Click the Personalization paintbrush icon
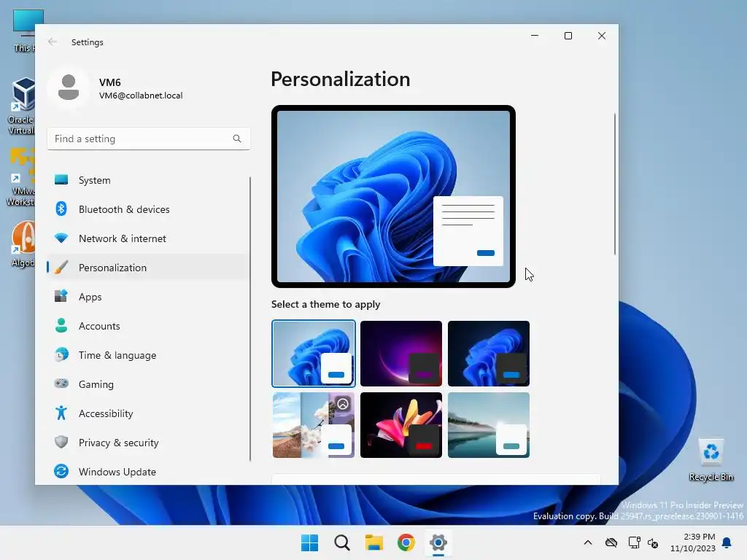Image resolution: width=747 pixels, height=560 pixels. pyautogui.click(x=61, y=267)
